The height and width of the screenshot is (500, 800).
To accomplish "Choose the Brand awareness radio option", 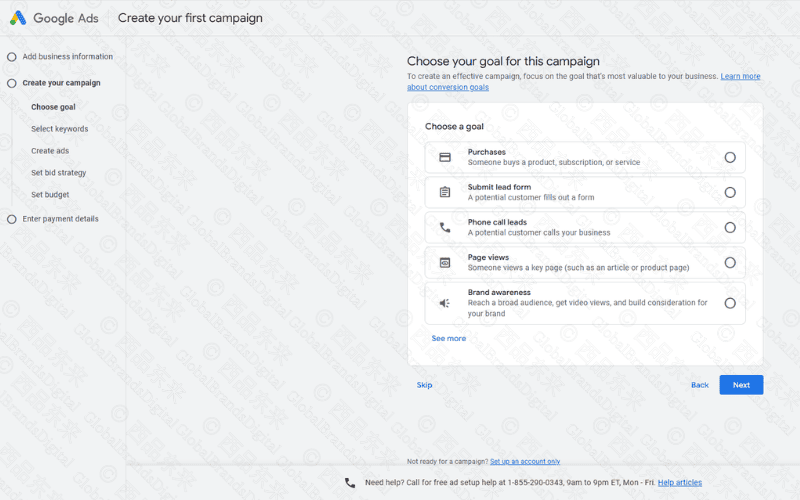I will pos(730,303).
